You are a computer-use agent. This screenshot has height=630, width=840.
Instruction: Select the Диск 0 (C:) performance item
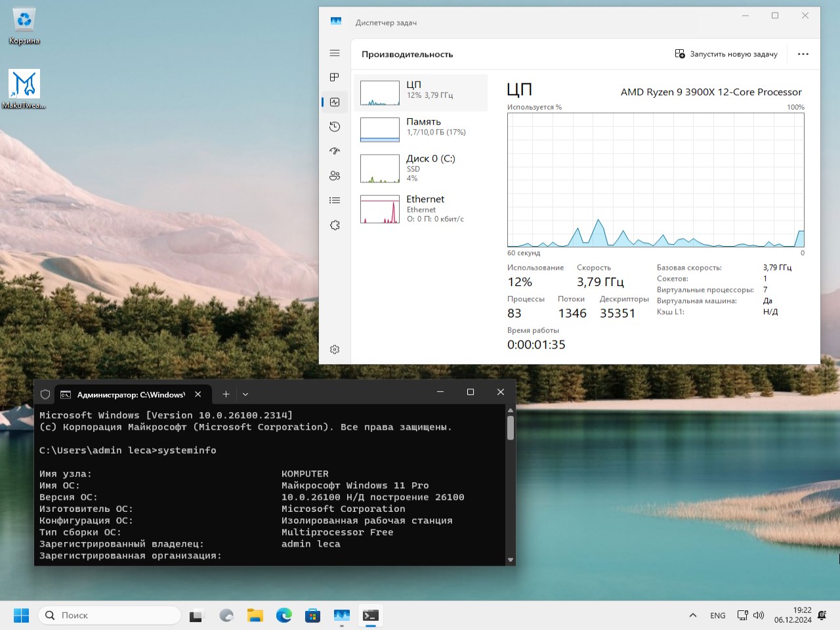(421, 168)
